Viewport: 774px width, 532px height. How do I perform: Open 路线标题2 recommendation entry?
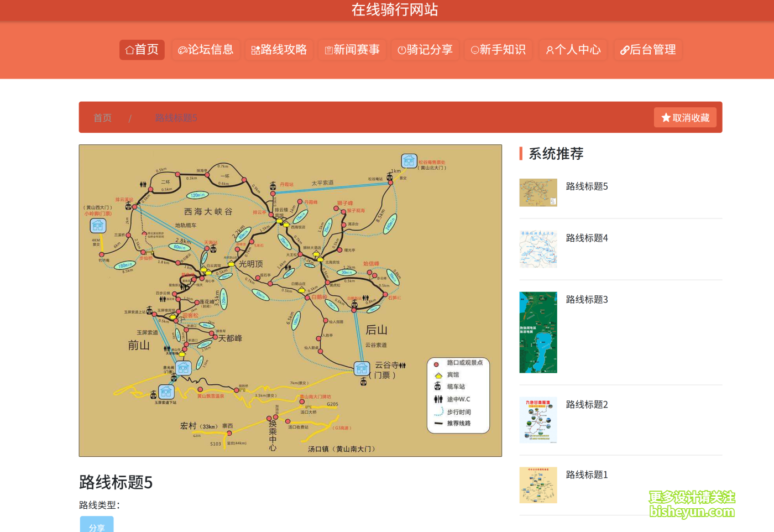click(587, 404)
